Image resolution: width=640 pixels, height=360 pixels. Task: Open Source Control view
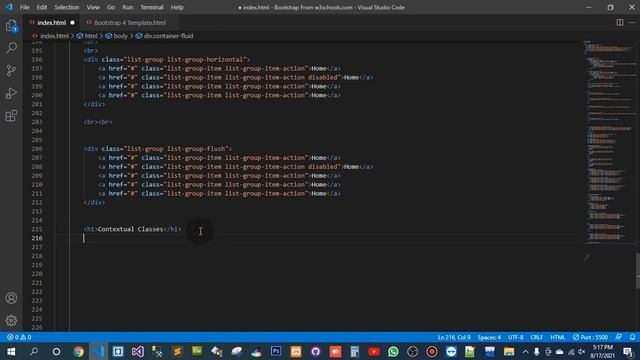click(11, 70)
